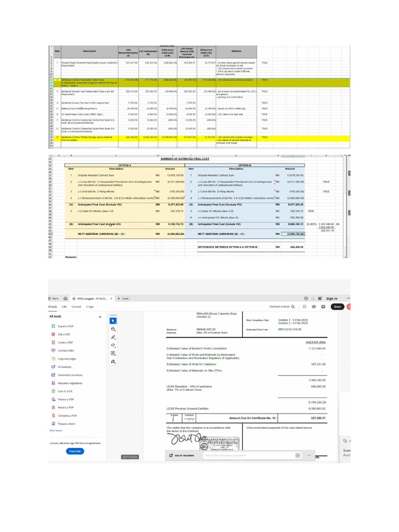Pick the highlighter pen tool

pyautogui.click(x=113, y=337)
